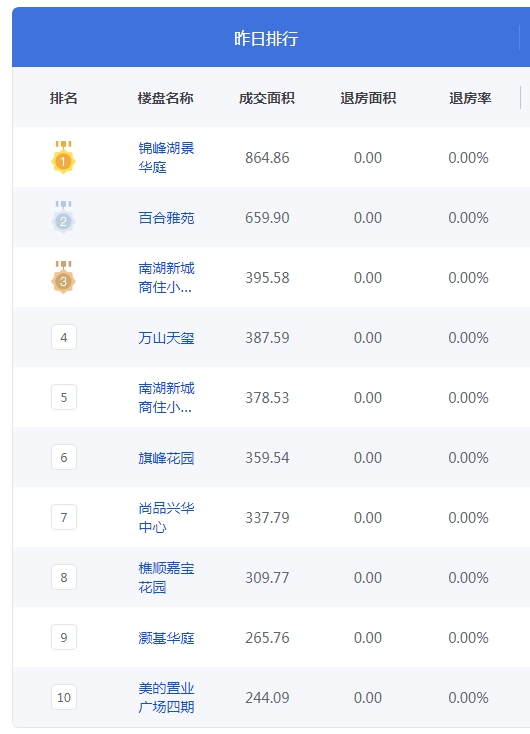The image size is (530, 734).
Task: Open the 樵顺嘉宝花园 property link
Action: click(x=166, y=577)
